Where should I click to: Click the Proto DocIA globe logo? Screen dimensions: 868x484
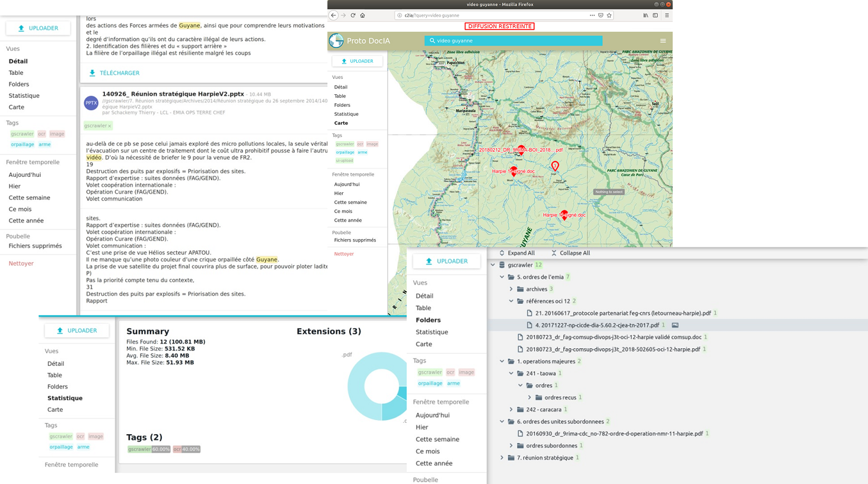coord(337,40)
